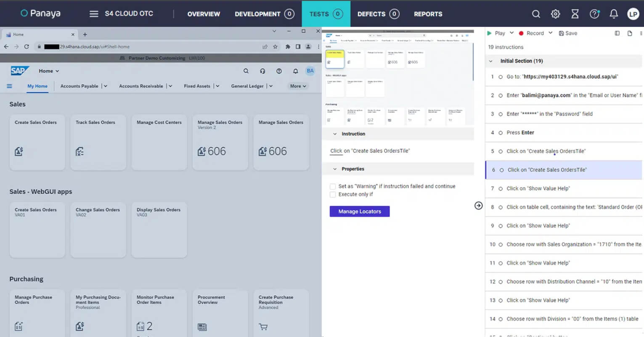The height and width of the screenshot is (337, 644).
Task: Select step 5 Click on Create Sales OrdersTile
Action: tap(564, 151)
